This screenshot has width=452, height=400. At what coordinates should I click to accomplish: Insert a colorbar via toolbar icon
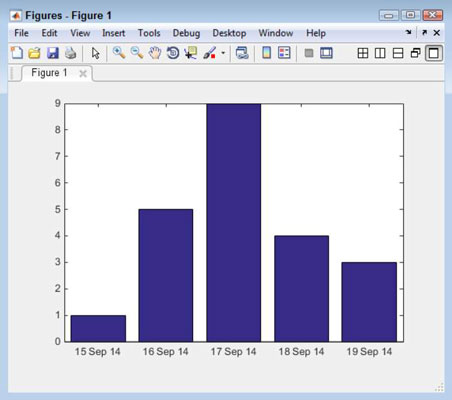tap(266, 53)
